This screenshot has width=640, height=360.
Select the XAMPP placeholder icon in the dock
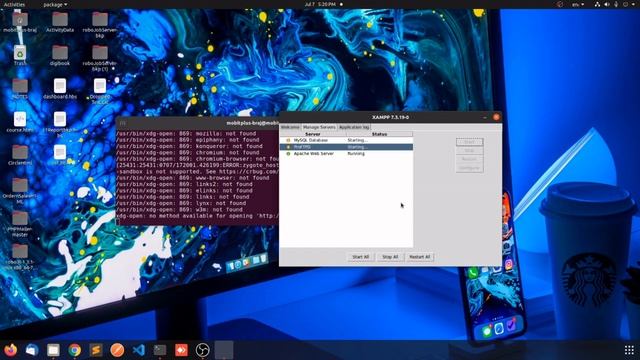click(x=224, y=350)
